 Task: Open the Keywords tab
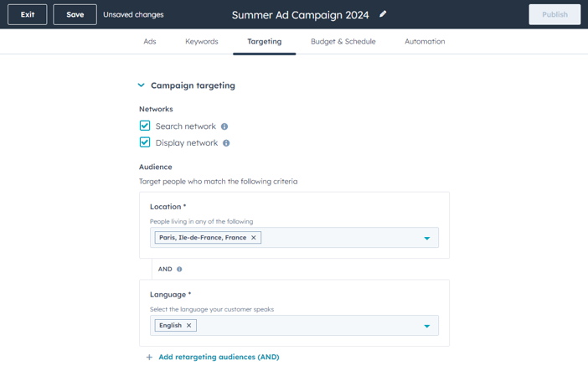pos(202,42)
